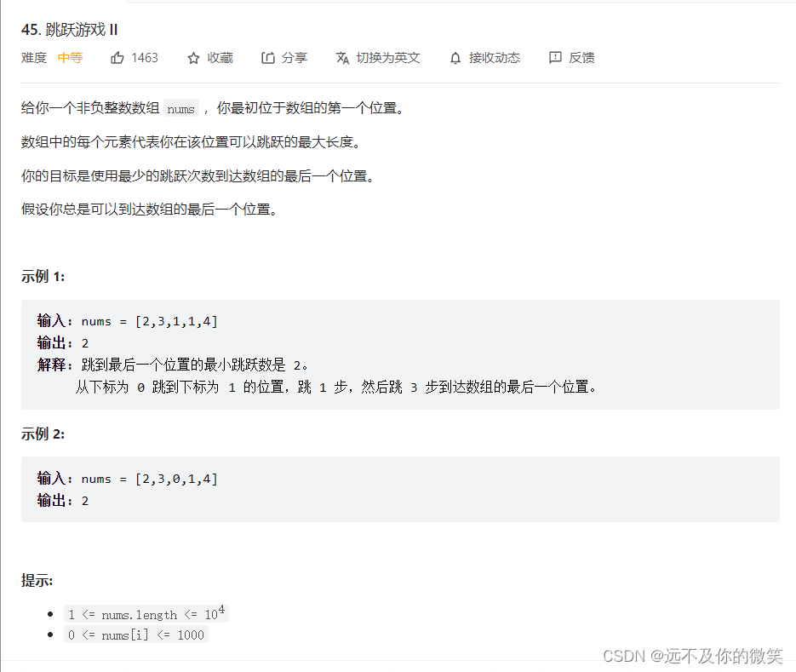Viewport: 796px width, 672px height.
Task: Click the inline nums code tag
Action: click(x=181, y=109)
